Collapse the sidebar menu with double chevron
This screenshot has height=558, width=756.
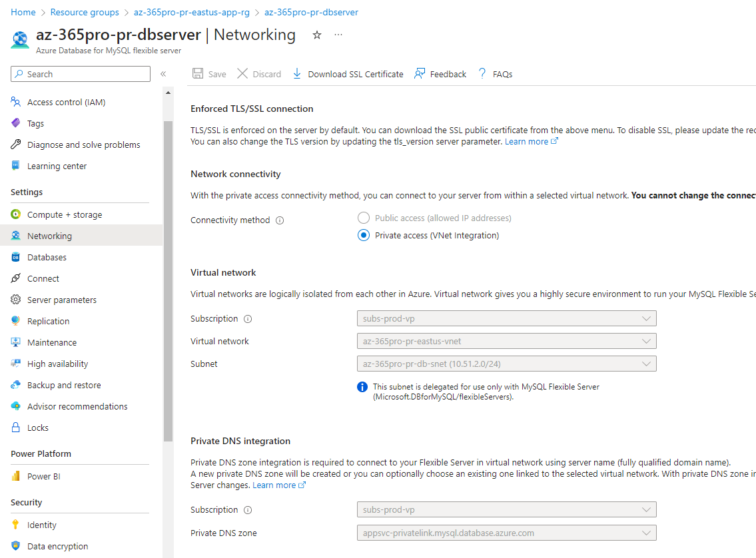(x=163, y=74)
